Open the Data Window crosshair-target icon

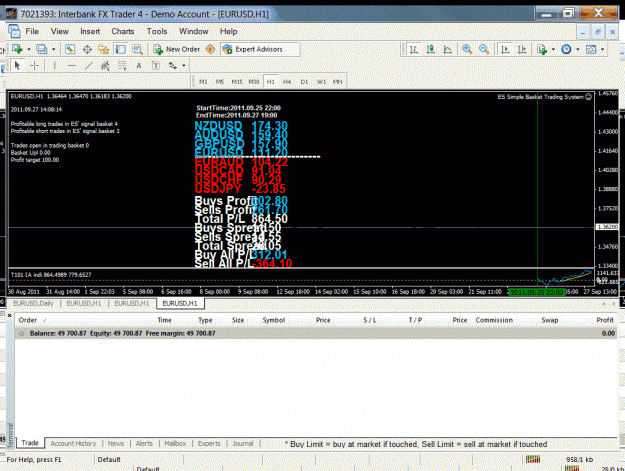click(x=87, y=49)
